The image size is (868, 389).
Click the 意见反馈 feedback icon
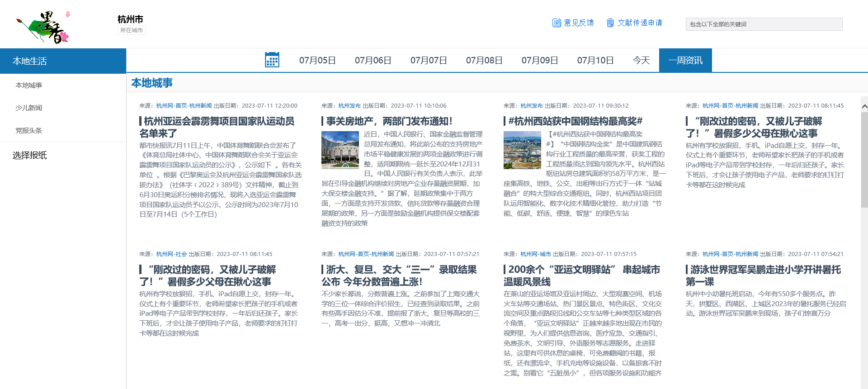(557, 23)
